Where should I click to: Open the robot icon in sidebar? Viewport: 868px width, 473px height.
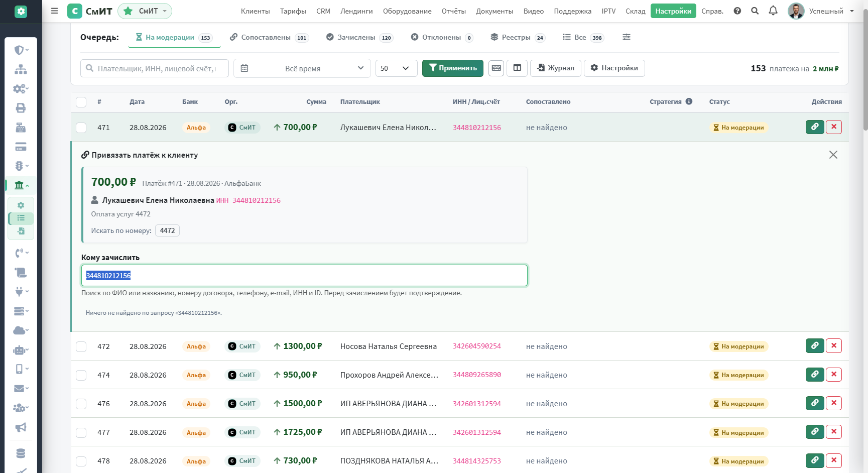pos(21,350)
